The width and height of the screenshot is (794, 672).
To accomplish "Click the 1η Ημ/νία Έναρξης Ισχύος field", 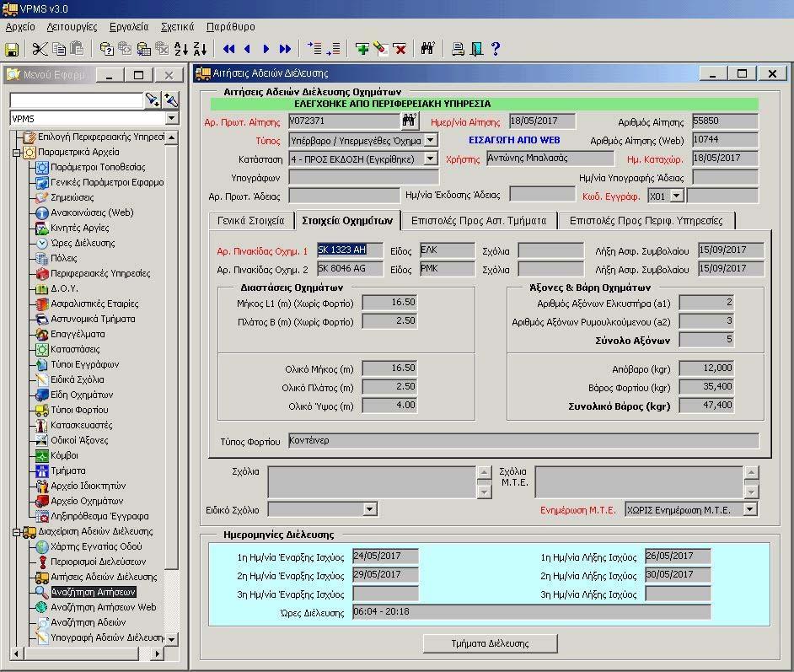I will [385, 556].
